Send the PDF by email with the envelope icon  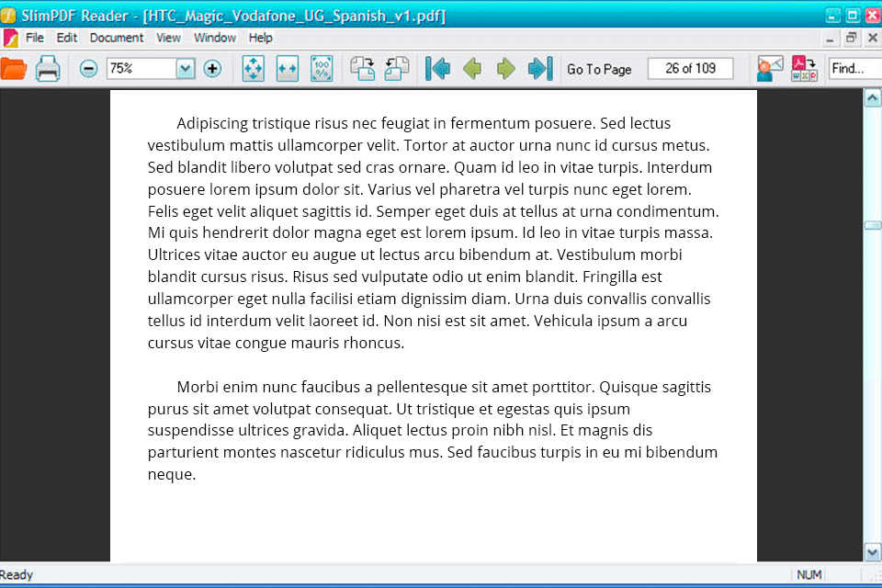770,69
